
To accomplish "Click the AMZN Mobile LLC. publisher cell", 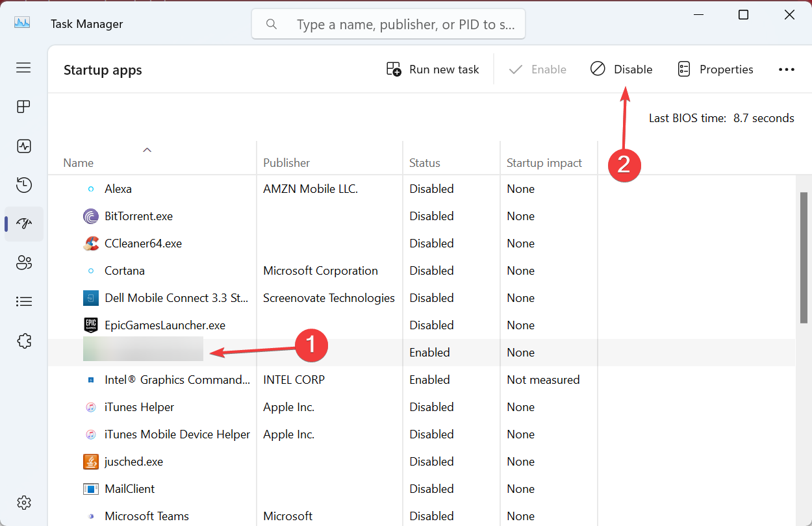I will [x=311, y=189].
